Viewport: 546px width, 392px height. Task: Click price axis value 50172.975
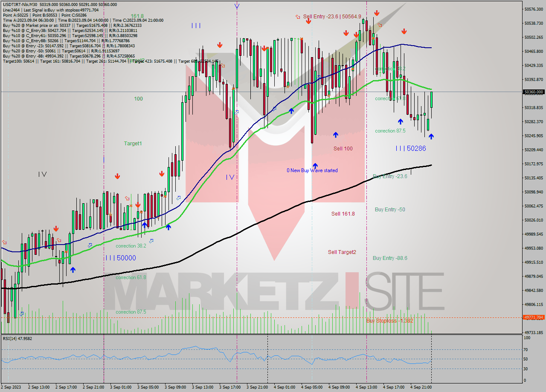coord(534,164)
